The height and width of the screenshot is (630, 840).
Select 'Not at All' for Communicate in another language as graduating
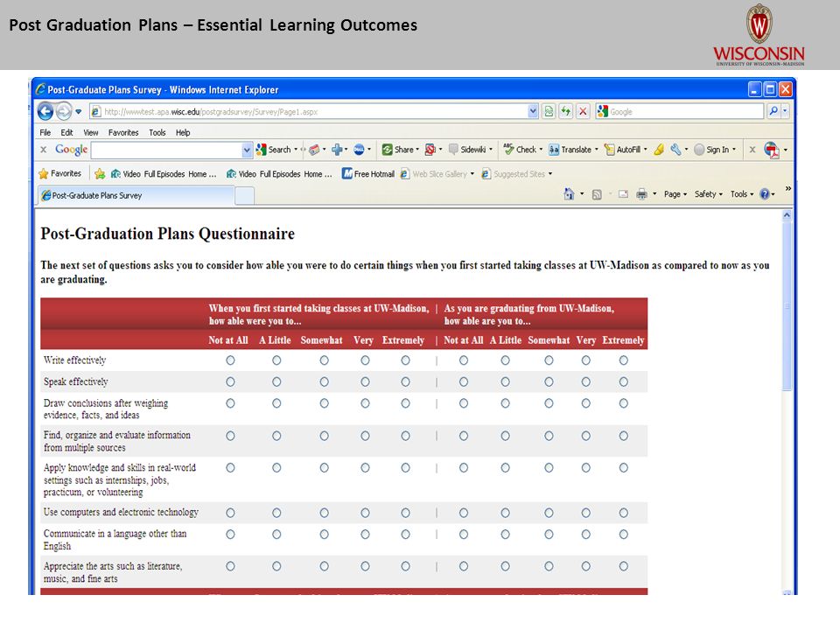tap(464, 534)
